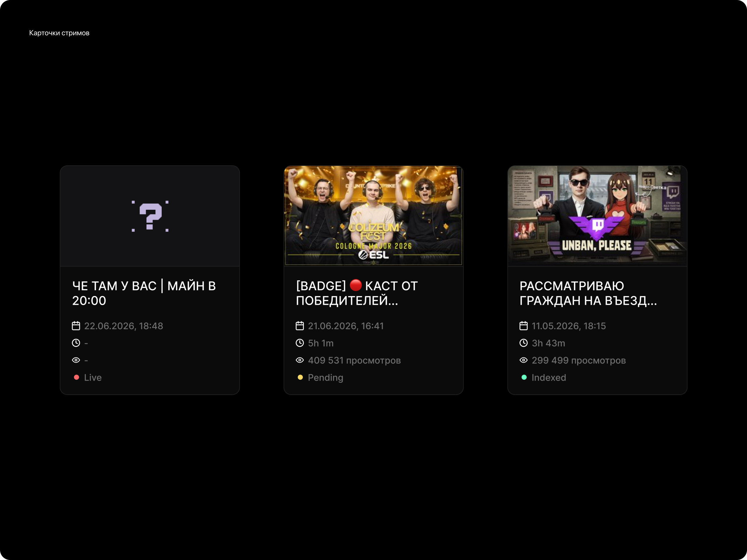Click eye icon beside 409 531 просмотров

pos(300,360)
